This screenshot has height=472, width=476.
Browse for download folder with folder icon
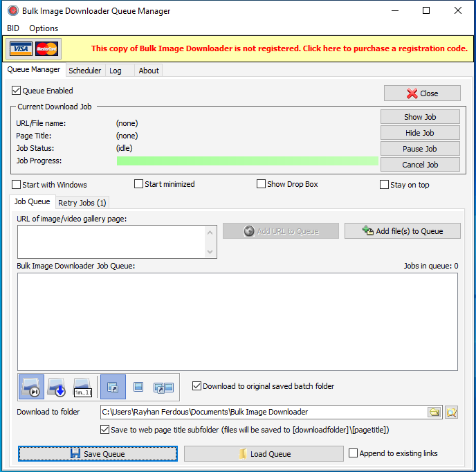(434, 412)
